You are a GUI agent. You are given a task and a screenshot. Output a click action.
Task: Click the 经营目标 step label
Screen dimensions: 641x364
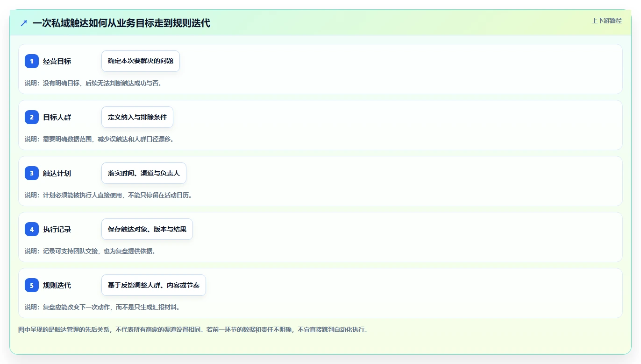click(x=57, y=61)
